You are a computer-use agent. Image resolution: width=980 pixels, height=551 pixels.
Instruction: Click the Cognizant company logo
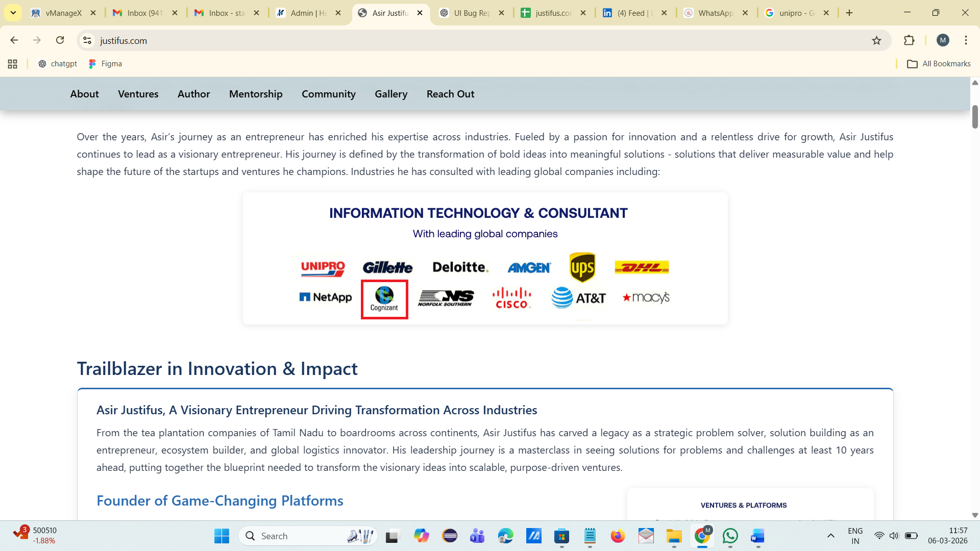click(x=384, y=299)
